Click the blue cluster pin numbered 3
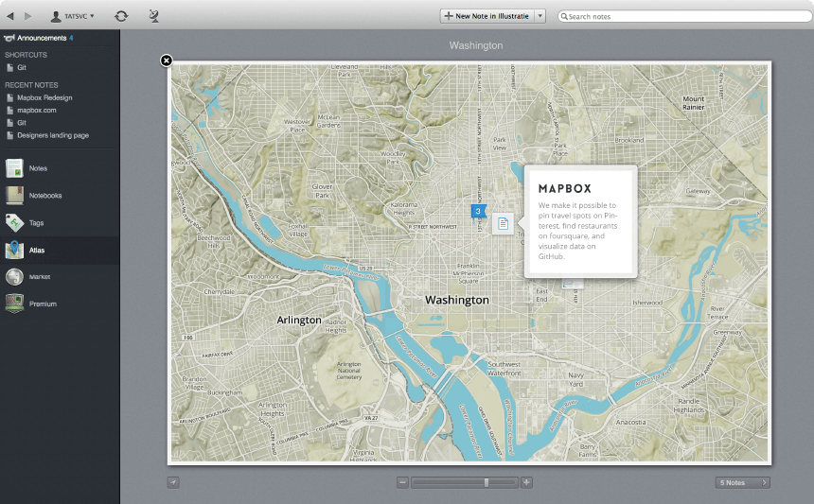 (478, 211)
